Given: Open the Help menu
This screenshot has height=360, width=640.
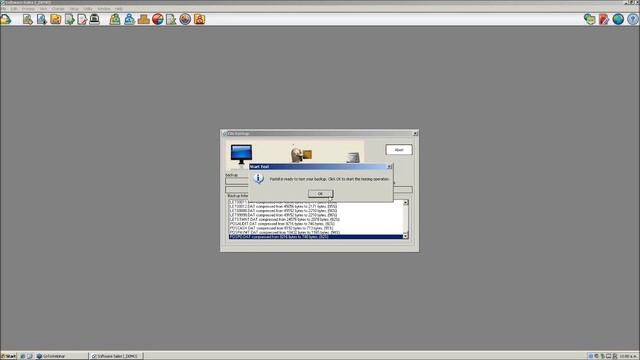Looking at the screenshot, I should (x=118, y=9).
